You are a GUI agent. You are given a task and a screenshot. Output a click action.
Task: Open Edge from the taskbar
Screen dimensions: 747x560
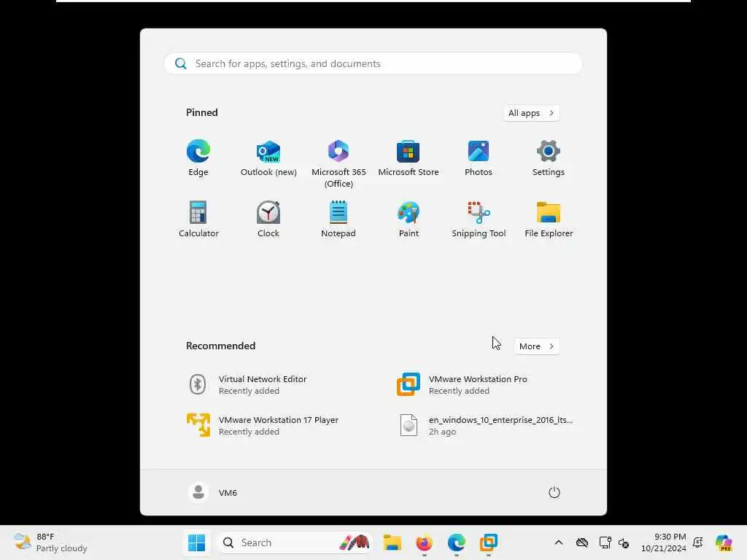[457, 542]
